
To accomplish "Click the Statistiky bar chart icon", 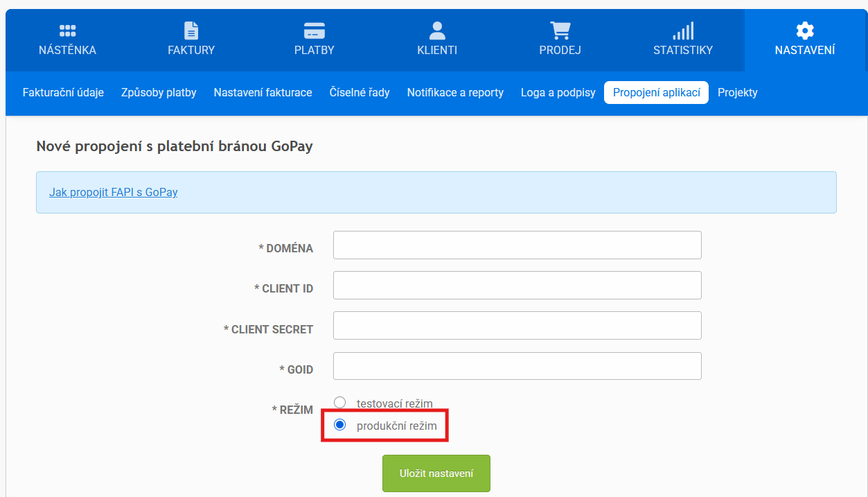I will tap(683, 30).
